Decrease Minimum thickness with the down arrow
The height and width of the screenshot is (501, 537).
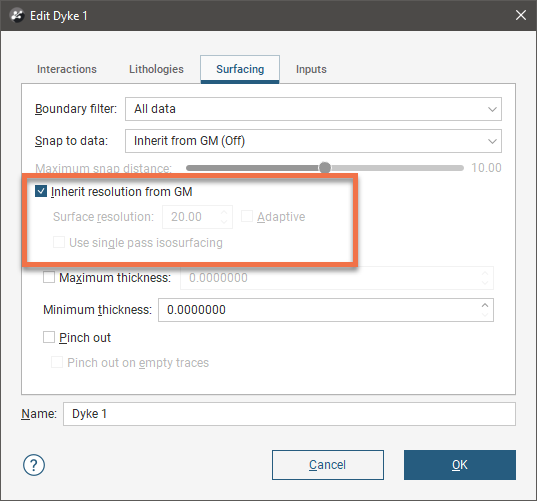coord(485,314)
